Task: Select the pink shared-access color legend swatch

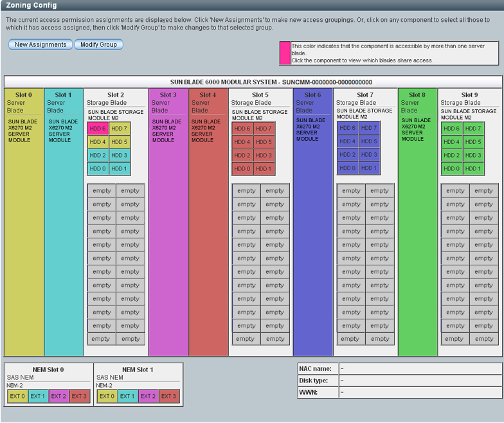Action: [x=285, y=53]
